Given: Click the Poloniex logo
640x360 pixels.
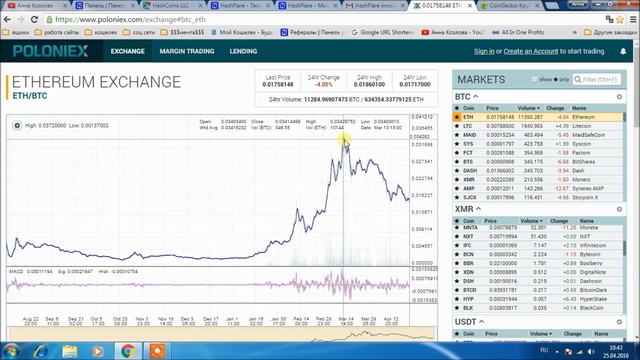Looking at the screenshot, I should pyautogui.click(x=51, y=51).
